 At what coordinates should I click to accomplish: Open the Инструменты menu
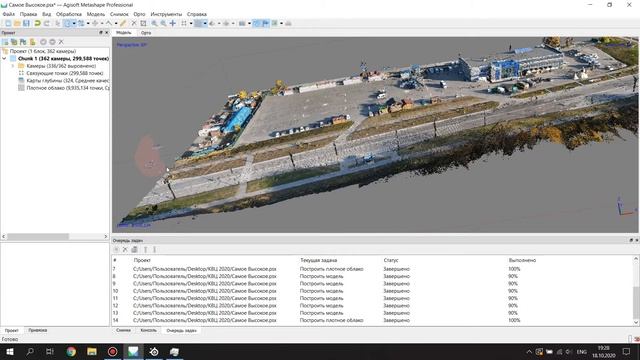point(166,14)
